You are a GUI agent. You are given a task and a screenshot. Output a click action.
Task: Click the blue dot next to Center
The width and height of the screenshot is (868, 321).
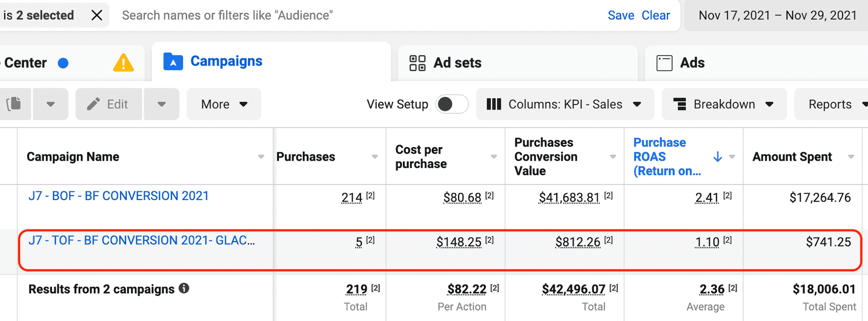(x=63, y=63)
